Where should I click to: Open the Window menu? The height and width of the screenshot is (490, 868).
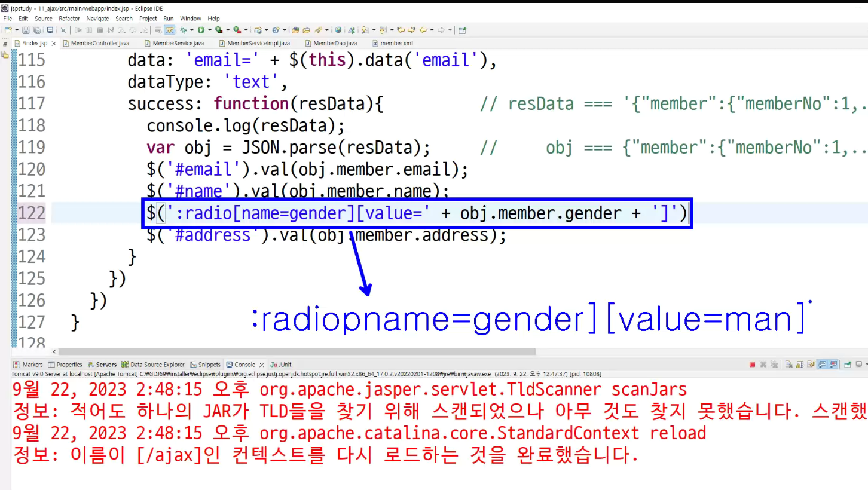(191, 19)
